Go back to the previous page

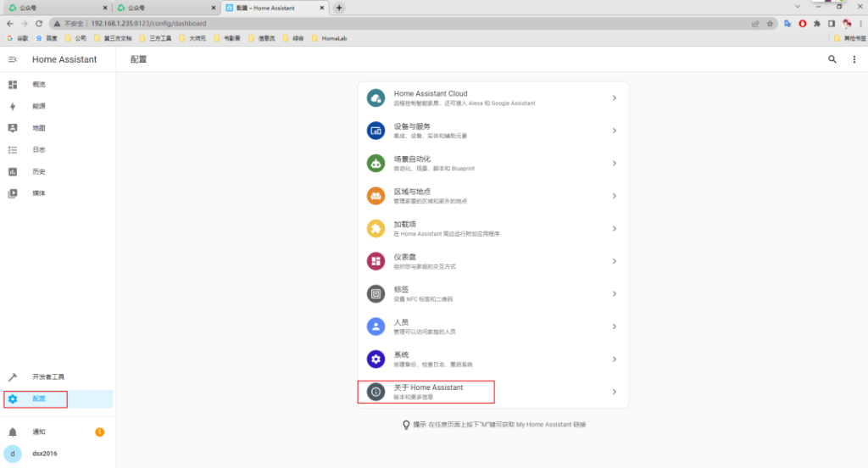pyautogui.click(x=10, y=24)
